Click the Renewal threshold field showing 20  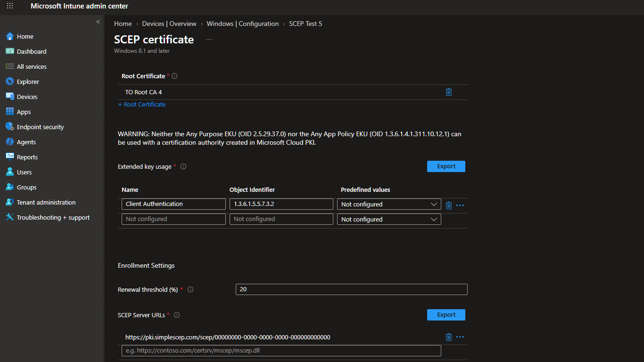[352, 289]
